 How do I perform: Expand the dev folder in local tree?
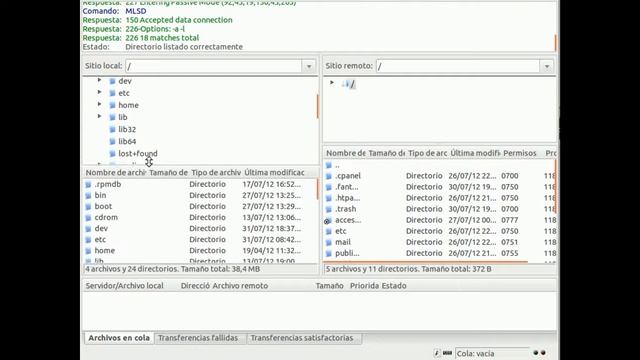tap(99, 80)
